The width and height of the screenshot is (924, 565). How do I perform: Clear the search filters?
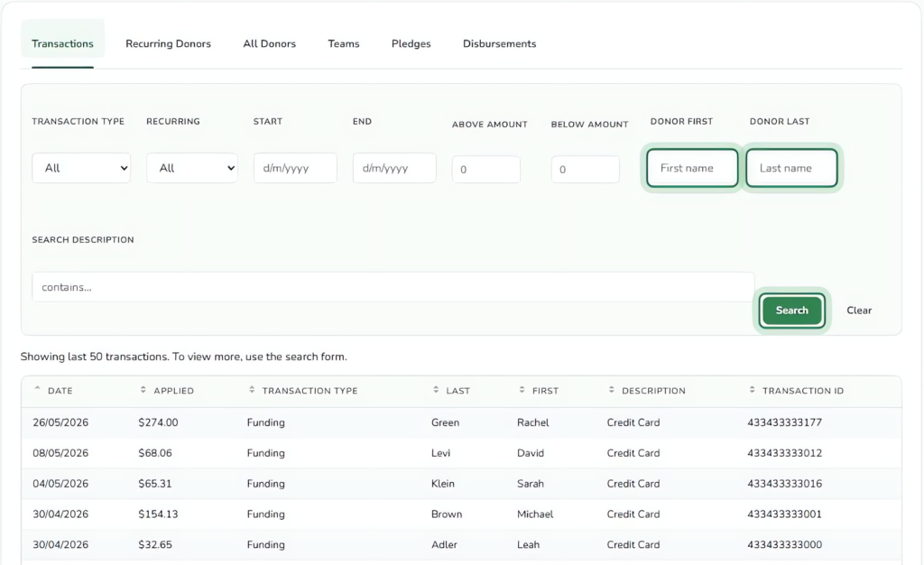[x=859, y=310]
